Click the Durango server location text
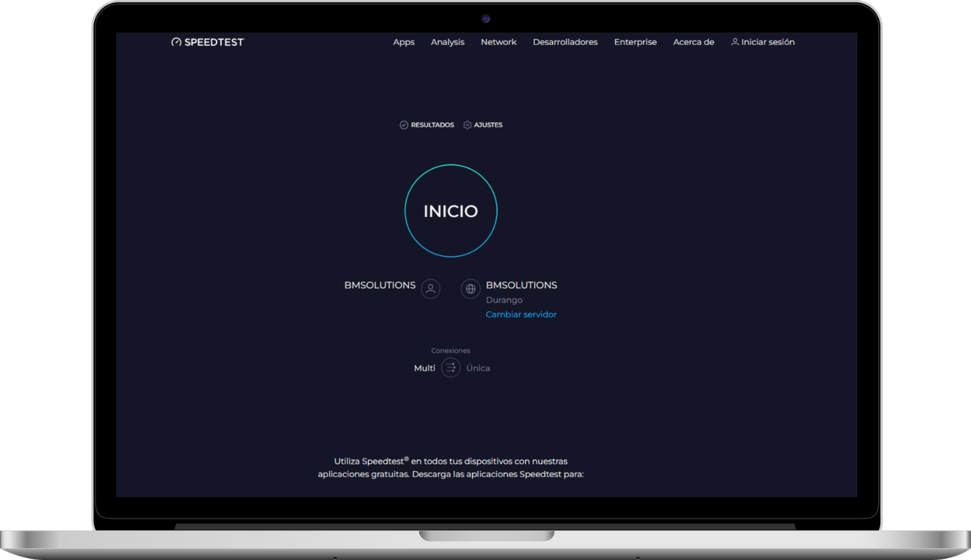Screen dimensions: 971x560 [504, 300]
